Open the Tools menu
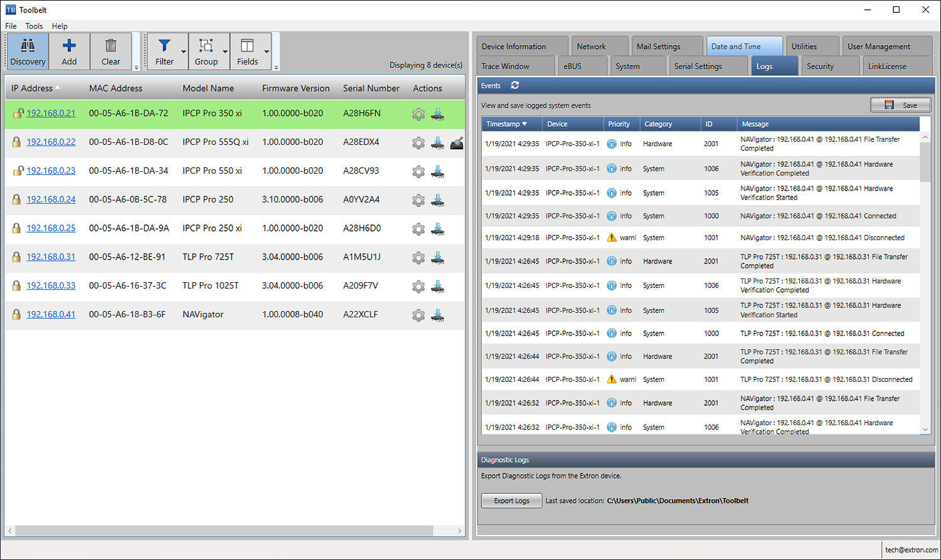Viewport: 941px width, 560px height. point(34,26)
